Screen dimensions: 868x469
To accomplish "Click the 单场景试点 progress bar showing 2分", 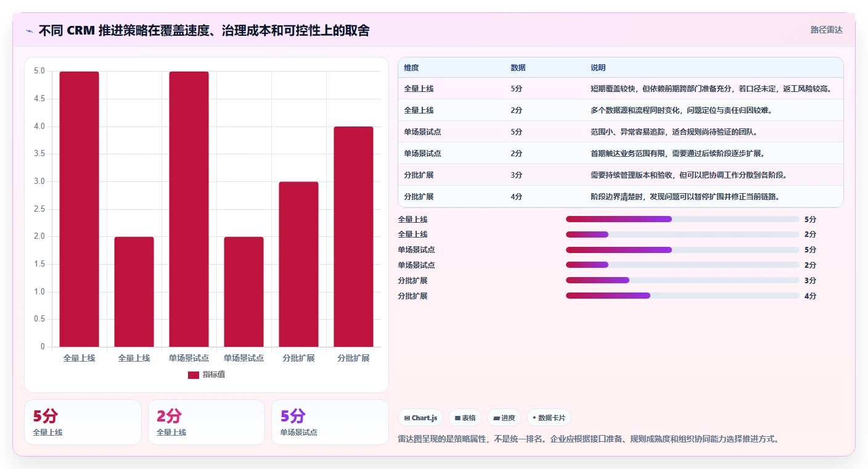I will (682, 265).
